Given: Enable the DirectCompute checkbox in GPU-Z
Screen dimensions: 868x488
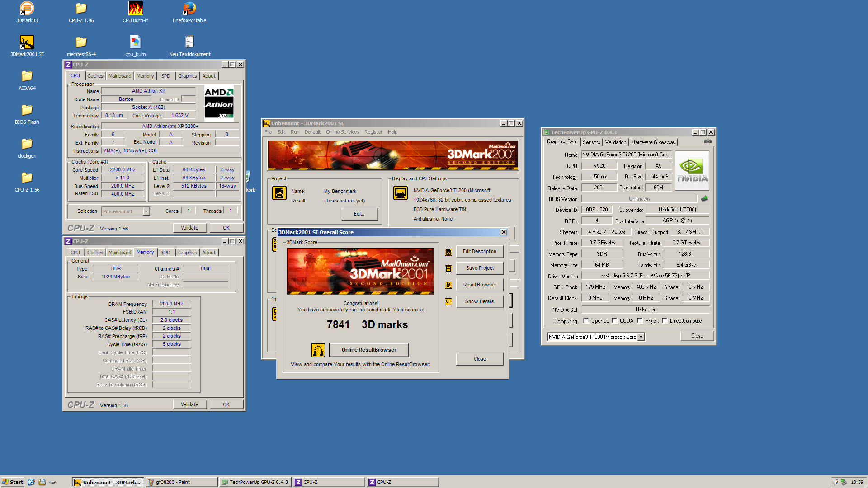Looking at the screenshot, I should click(x=665, y=321).
